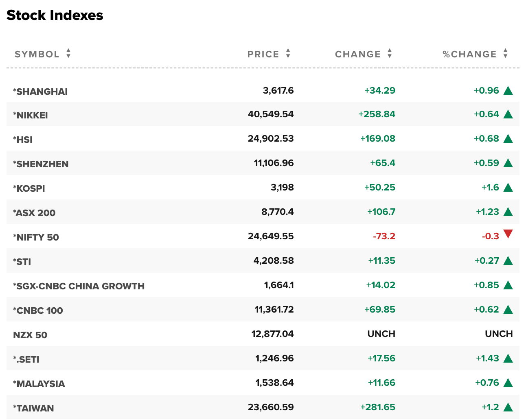Click the *STI price value 4,208.58
This screenshot has height=420, width=526.
pyautogui.click(x=274, y=260)
